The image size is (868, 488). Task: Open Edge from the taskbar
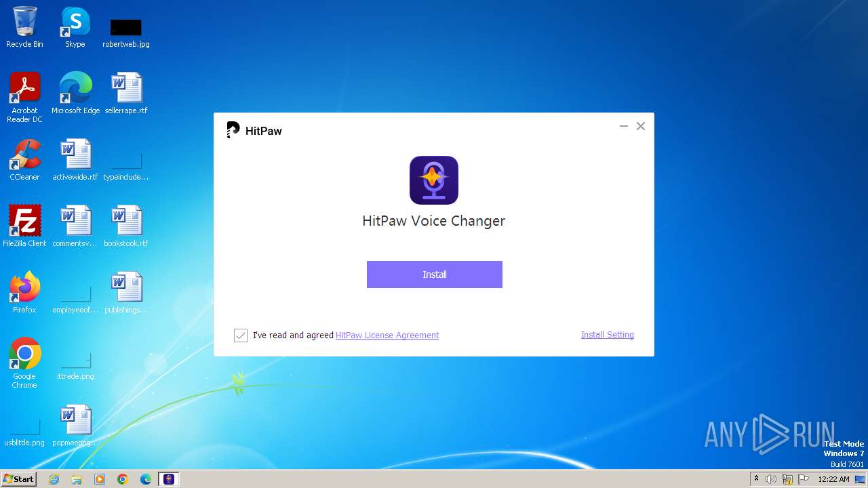click(x=146, y=479)
